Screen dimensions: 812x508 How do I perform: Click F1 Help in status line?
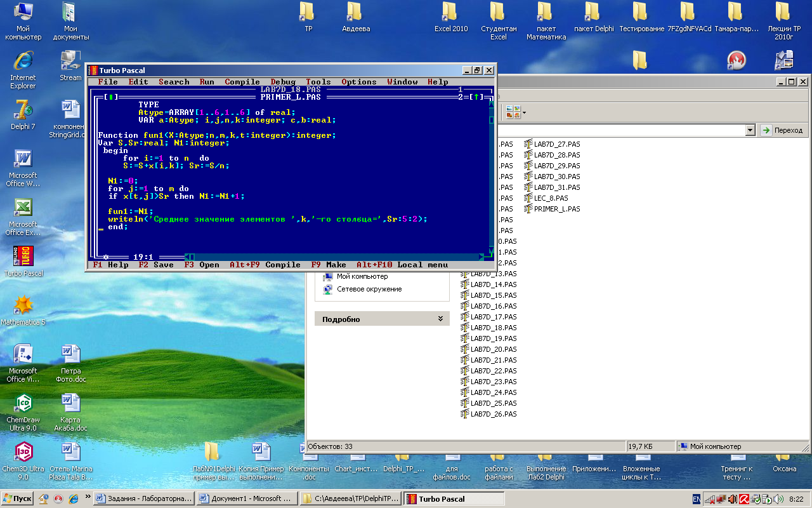[110, 265]
